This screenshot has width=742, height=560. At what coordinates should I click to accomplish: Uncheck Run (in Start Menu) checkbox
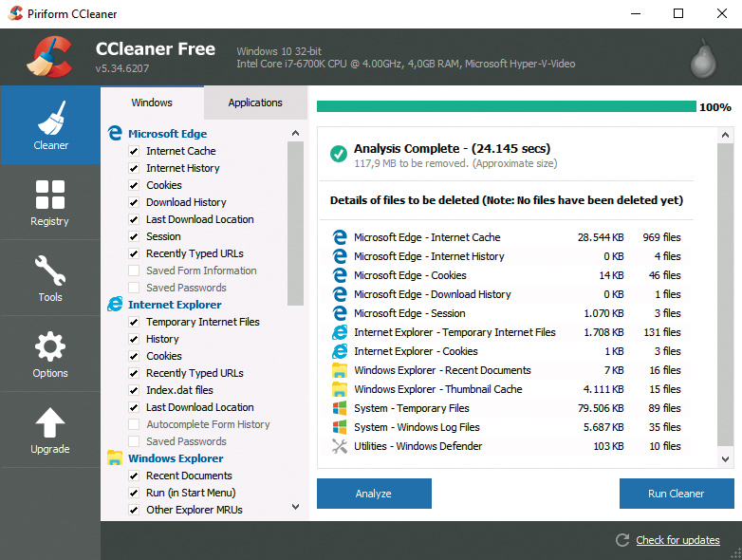134,493
